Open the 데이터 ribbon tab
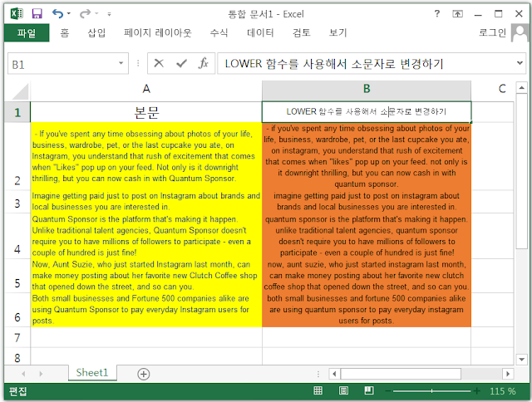Screen dimensions: 532x402 pos(260,33)
